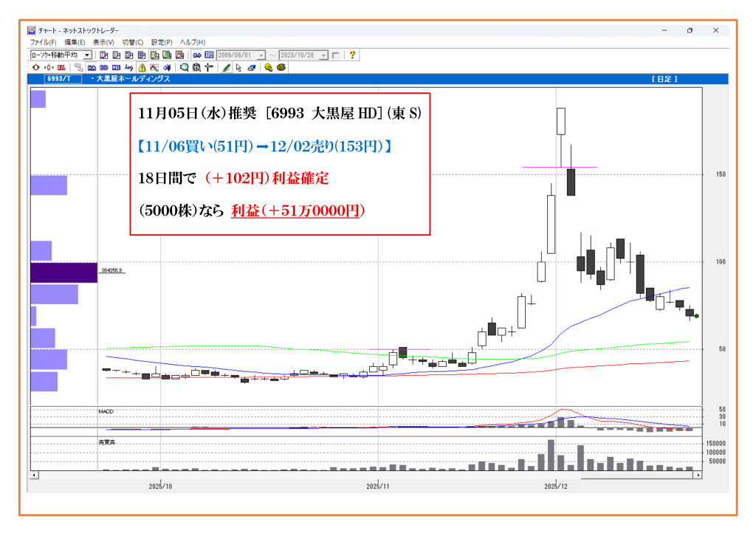Open the 2023/10/28 end date dropdown

point(324,55)
